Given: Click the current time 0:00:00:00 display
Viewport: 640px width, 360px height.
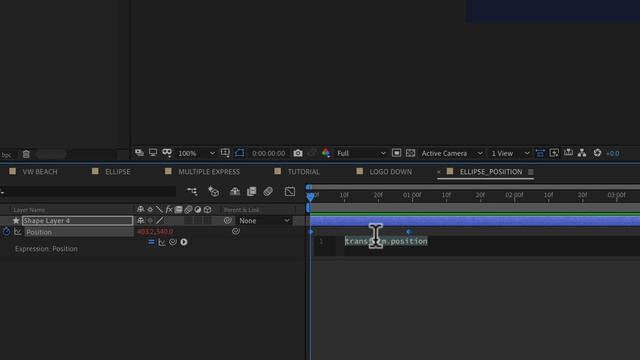Looking at the screenshot, I should coord(268,153).
